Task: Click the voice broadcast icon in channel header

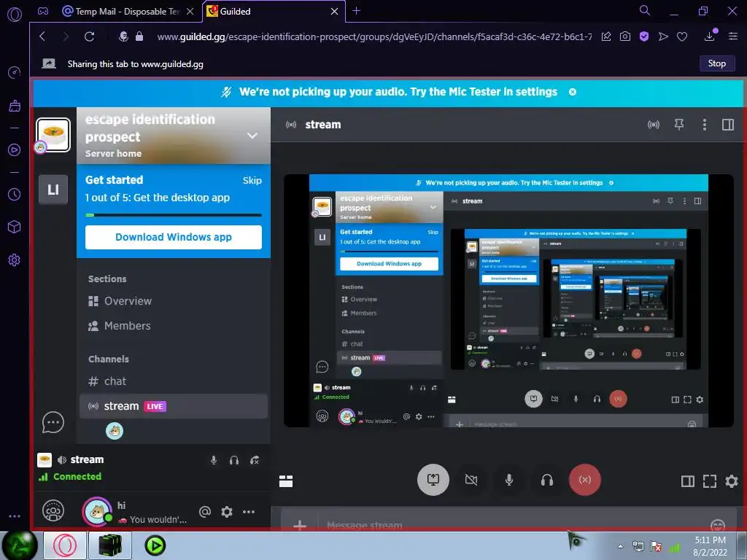Action: pyautogui.click(x=654, y=125)
